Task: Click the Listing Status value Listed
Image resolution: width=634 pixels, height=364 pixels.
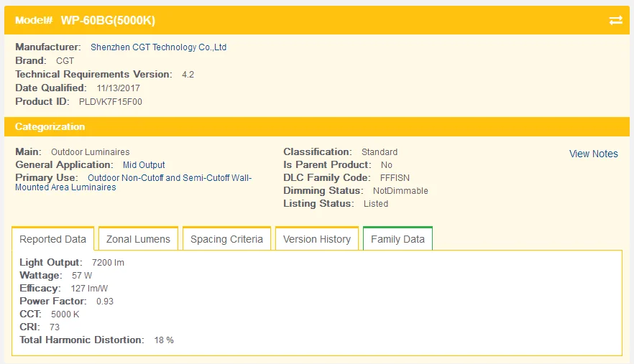Action: [x=376, y=204]
